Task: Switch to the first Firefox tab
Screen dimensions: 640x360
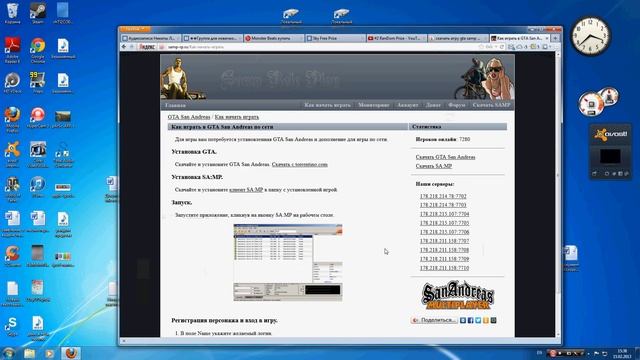Action: [151, 38]
